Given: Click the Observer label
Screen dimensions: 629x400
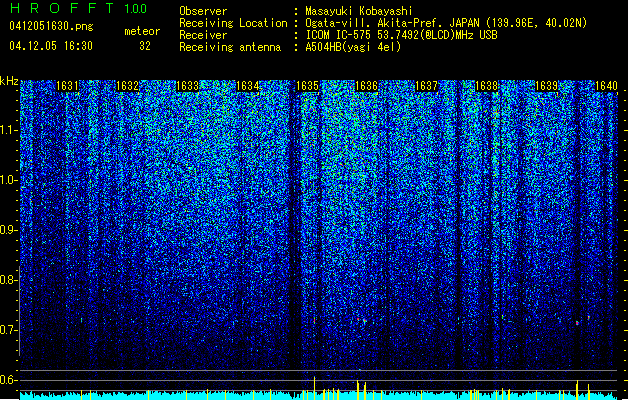Looking at the screenshot, I should coord(203,11).
